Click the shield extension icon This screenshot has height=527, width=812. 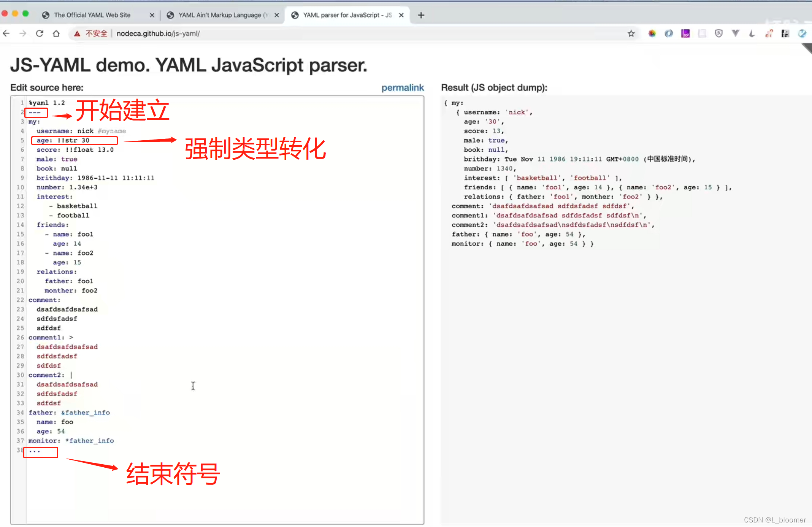(x=718, y=33)
